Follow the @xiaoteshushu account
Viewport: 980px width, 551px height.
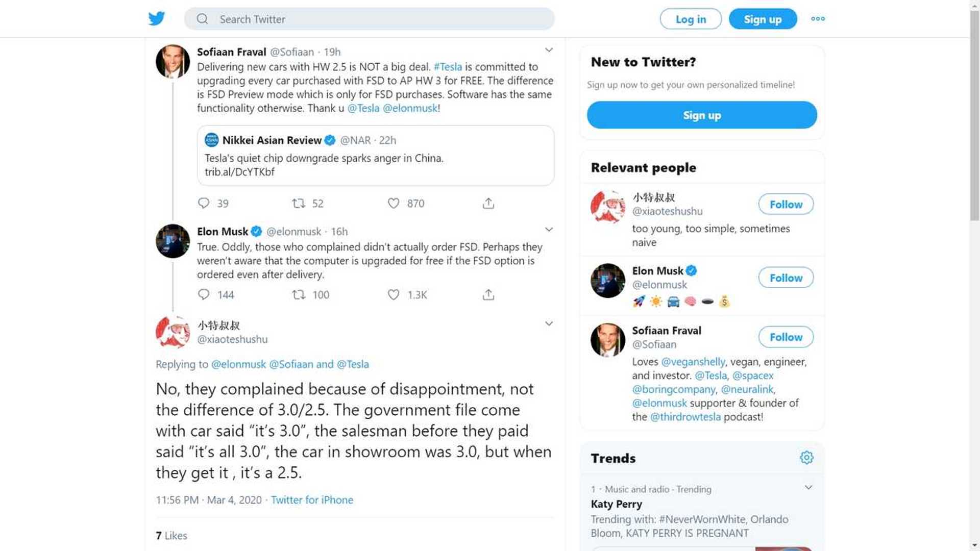(x=786, y=204)
